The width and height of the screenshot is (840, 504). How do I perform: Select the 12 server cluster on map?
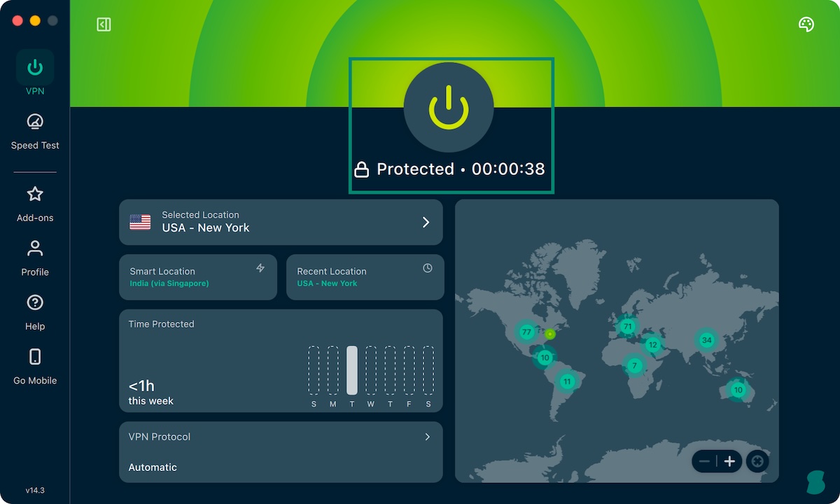(652, 344)
